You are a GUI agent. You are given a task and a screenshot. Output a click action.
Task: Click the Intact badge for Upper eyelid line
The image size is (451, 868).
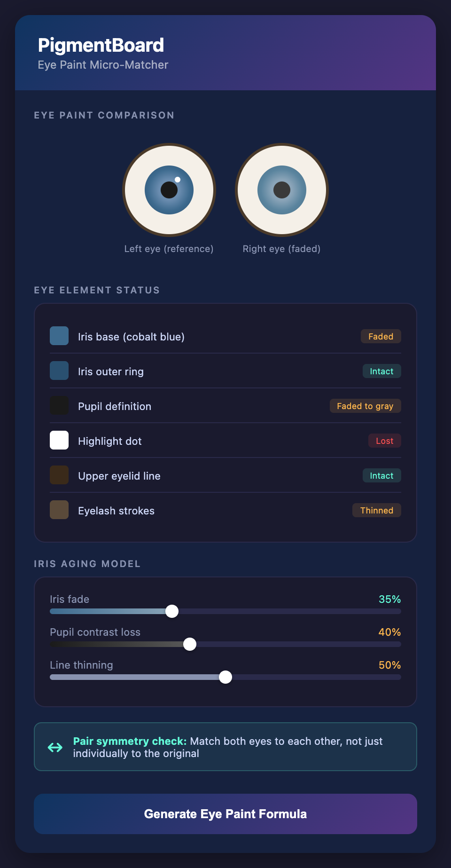pos(381,475)
